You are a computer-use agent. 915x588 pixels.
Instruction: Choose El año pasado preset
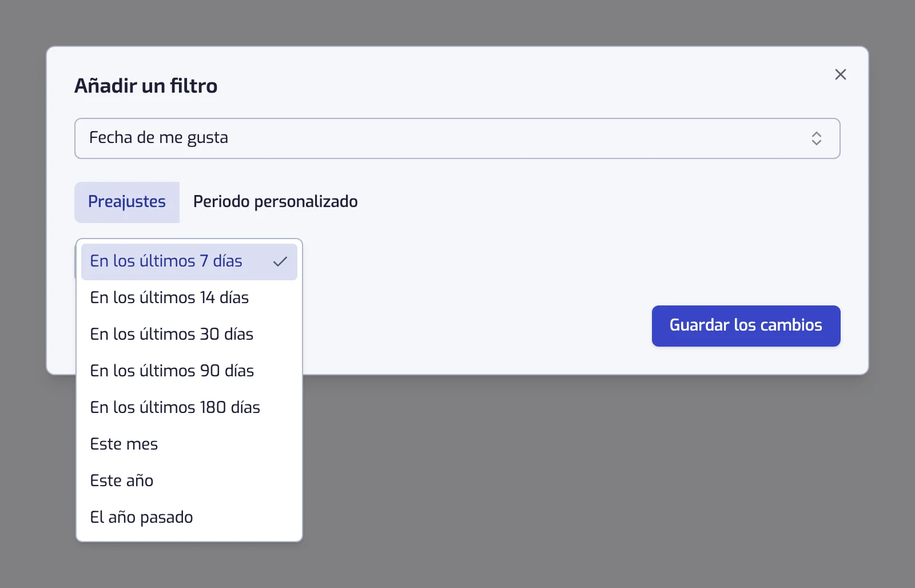point(189,518)
